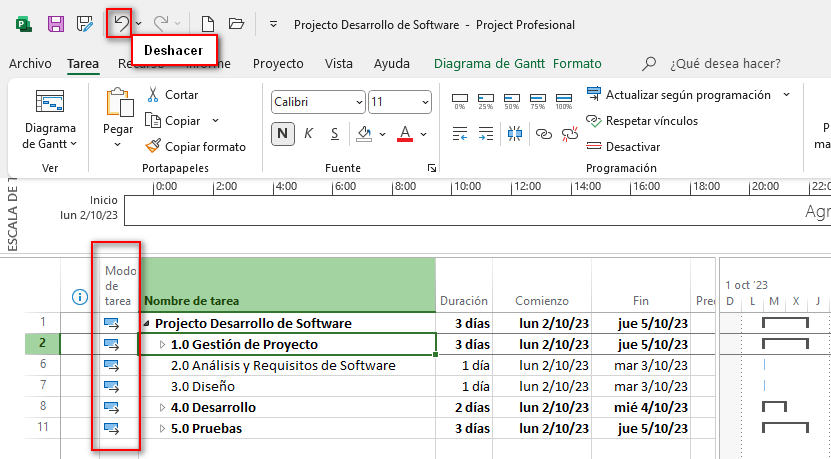Open the Proyecto ribbon tab
831x459 pixels.
(278, 63)
